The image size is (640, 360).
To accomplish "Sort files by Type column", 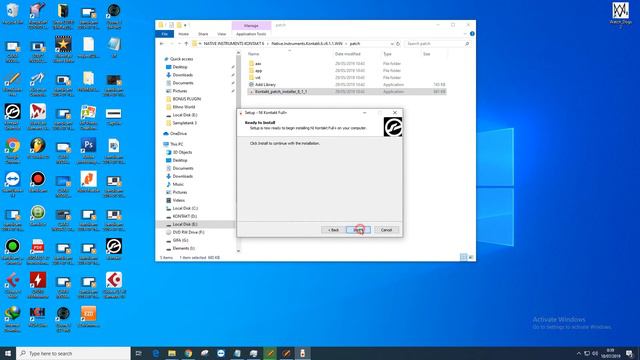I will tap(387, 54).
